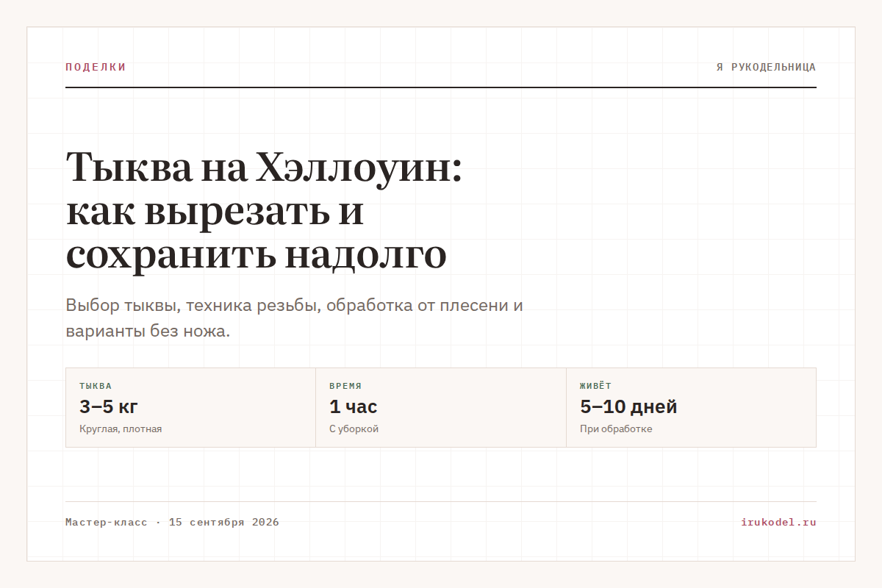882x588 pixels.
Task: Click the ЖИВЁТ card label
Action: tap(595, 386)
